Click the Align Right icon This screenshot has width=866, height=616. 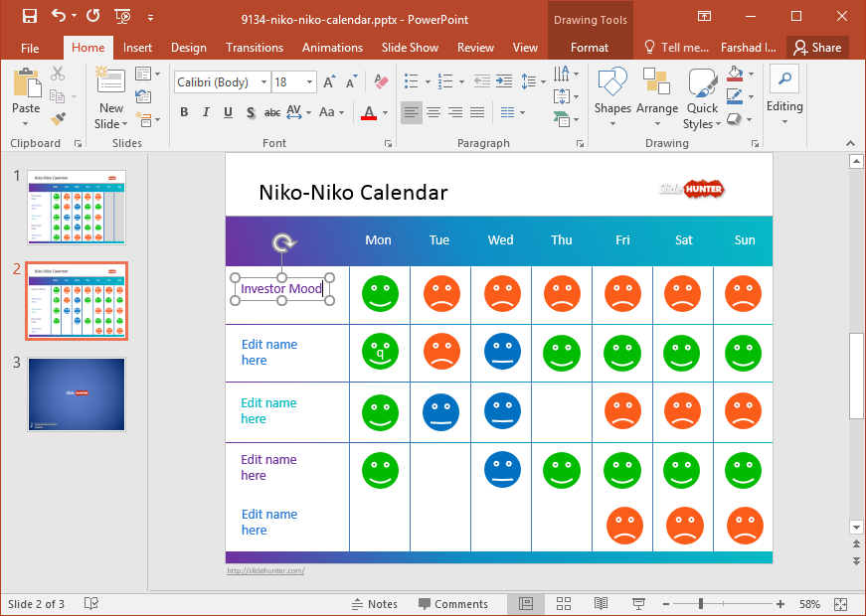tap(454, 112)
